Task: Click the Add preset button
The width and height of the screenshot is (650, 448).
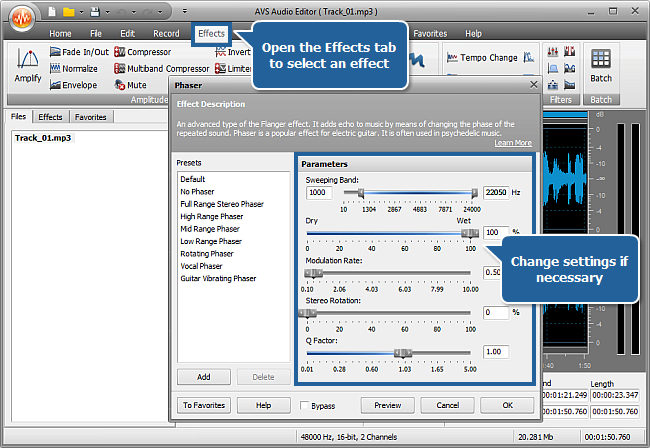Action: click(x=204, y=377)
